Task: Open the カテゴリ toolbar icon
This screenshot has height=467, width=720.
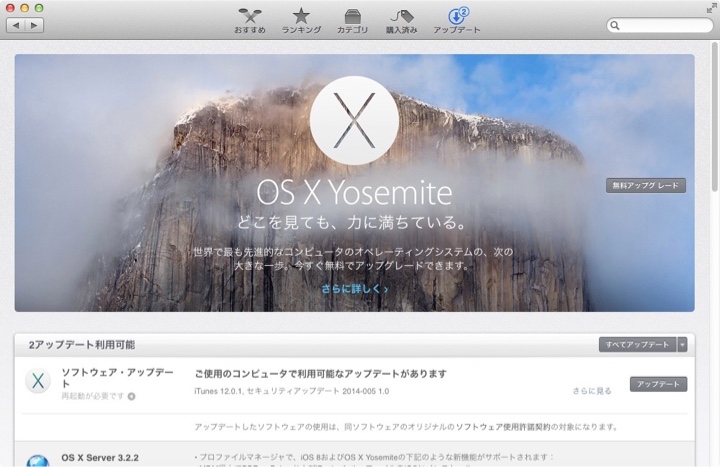Action: click(x=352, y=21)
